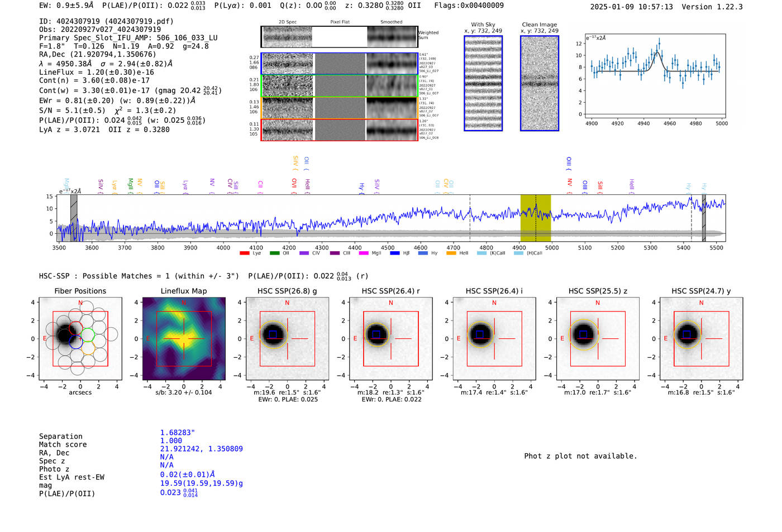
Task: Open the HSC SSP(25.5) z cutout
Action: 598,339
